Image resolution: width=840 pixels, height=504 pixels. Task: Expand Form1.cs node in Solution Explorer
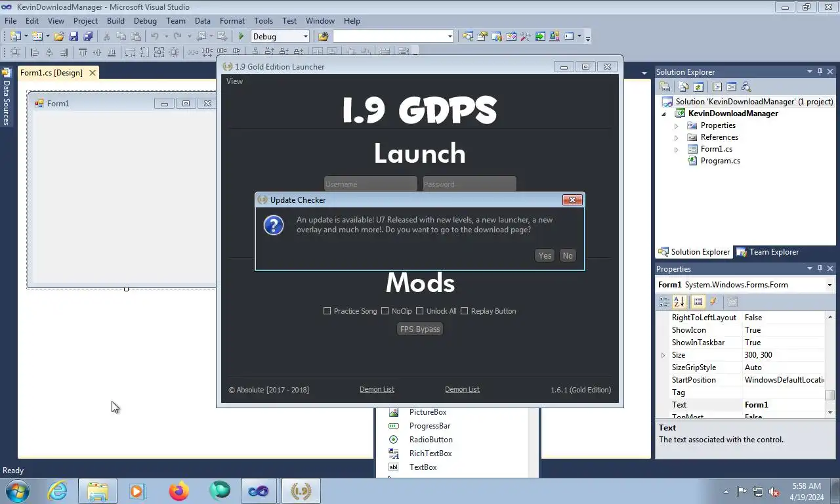(x=677, y=149)
